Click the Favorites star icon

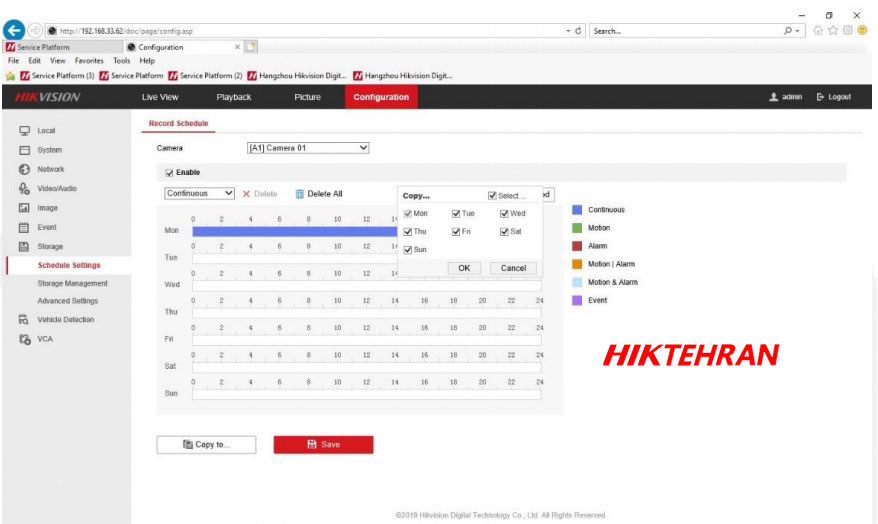click(x=833, y=30)
